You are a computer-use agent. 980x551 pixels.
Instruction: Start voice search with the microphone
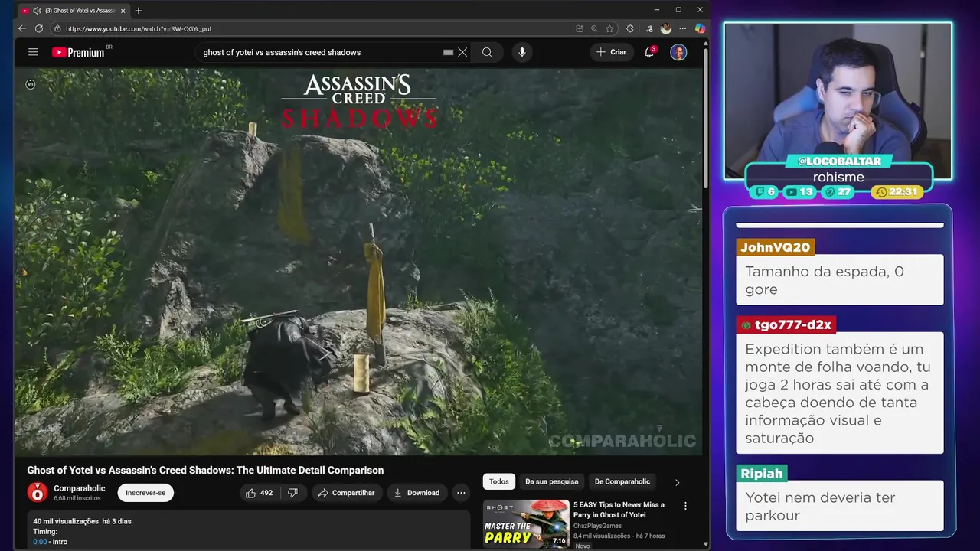click(x=522, y=52)
